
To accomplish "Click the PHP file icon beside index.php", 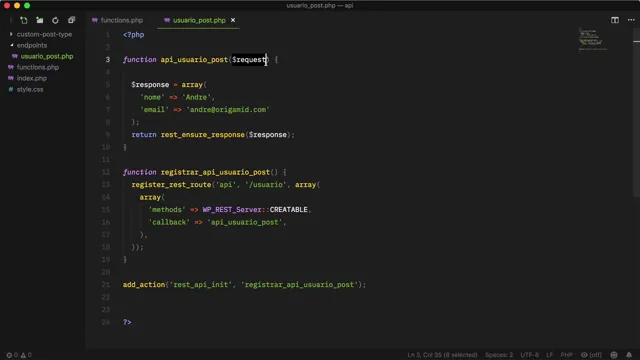I will pos(11,78).
